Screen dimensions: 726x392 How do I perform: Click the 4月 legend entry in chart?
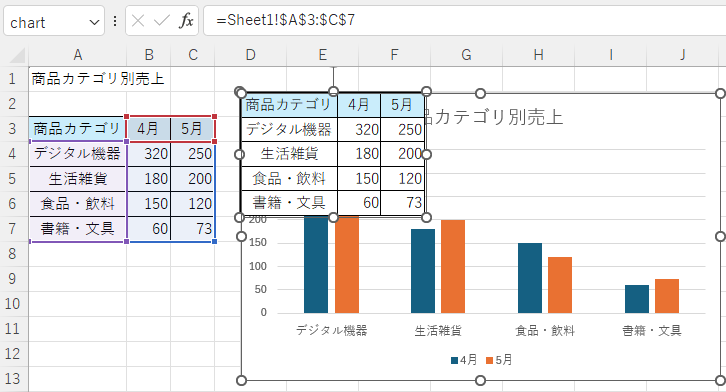tap(464, 360)
